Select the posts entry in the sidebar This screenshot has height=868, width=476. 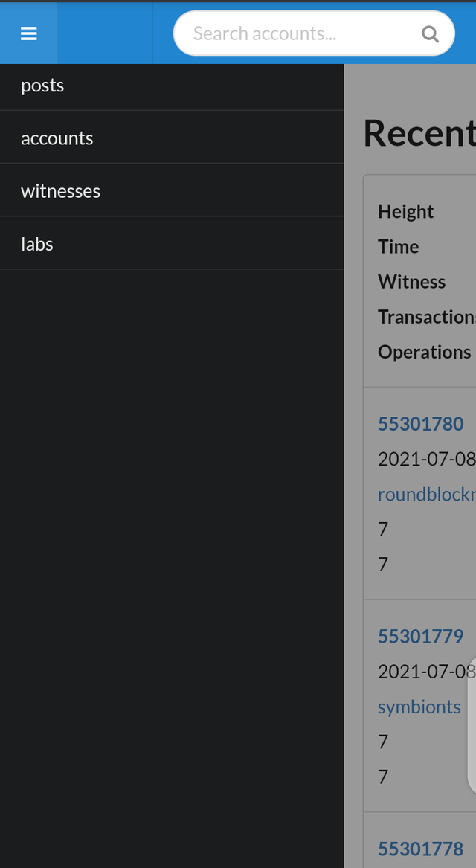(x=42, y=85)
